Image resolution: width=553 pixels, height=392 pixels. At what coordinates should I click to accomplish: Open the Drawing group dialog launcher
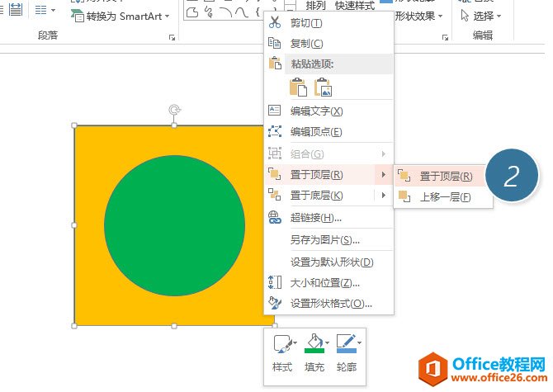(445, 37)
